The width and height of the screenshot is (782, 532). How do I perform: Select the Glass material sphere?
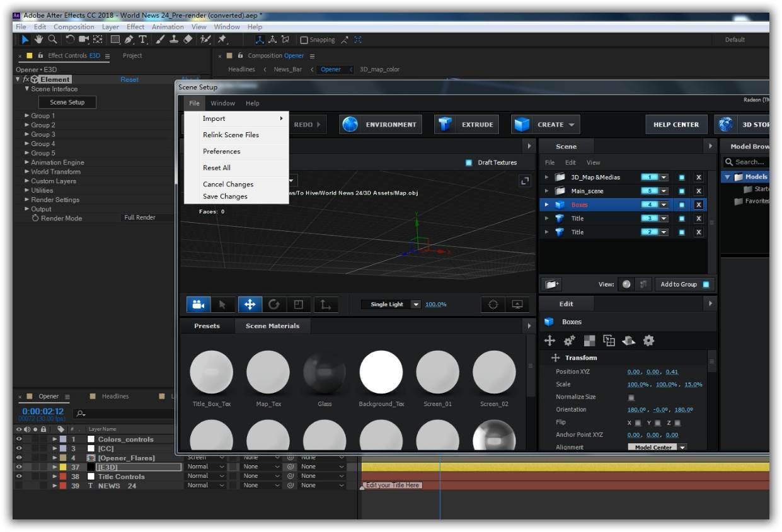coord(325,373)
